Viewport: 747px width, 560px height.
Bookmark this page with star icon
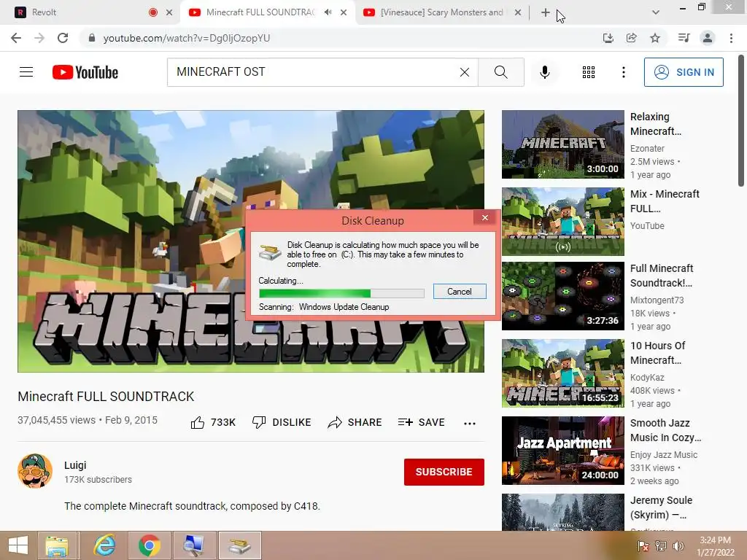pyautogui.click(x=655, y=38)
